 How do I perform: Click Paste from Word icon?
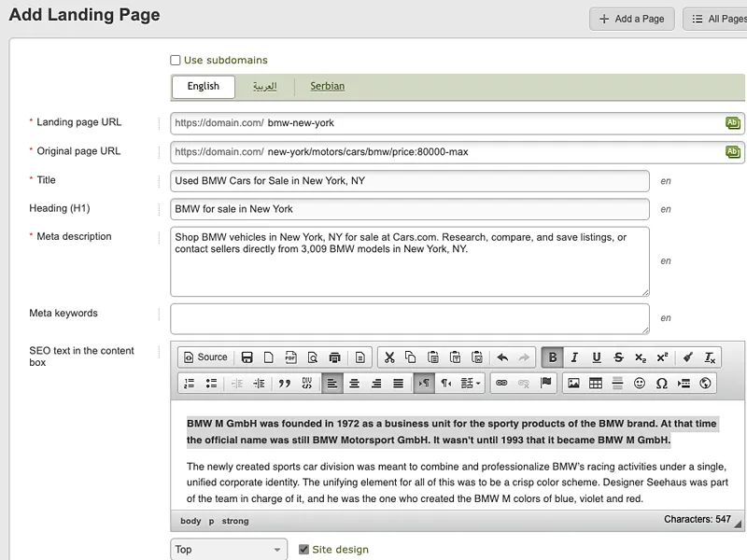[477, 357]
